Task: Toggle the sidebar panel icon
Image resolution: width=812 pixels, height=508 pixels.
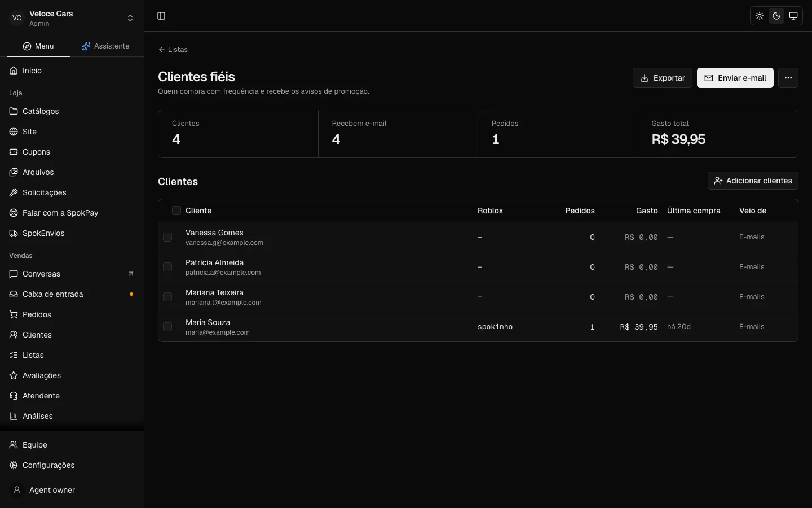Action: coord(161,16)
